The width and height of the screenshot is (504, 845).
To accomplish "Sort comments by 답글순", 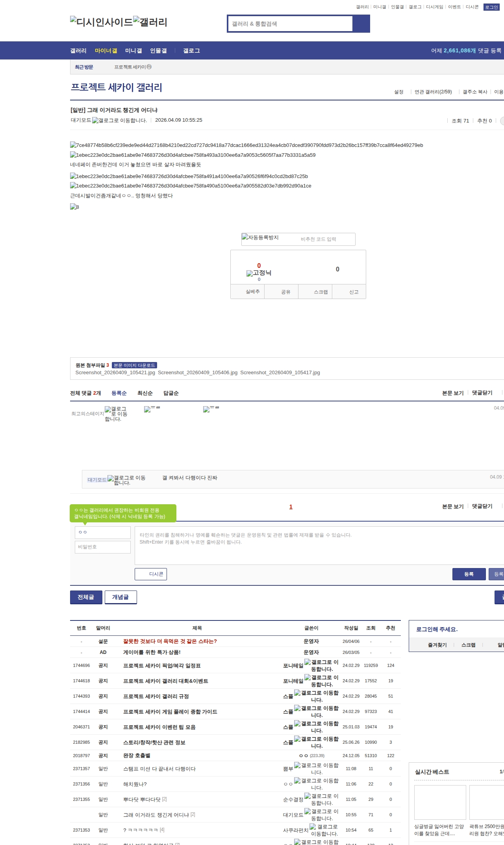I will (171, 393).
